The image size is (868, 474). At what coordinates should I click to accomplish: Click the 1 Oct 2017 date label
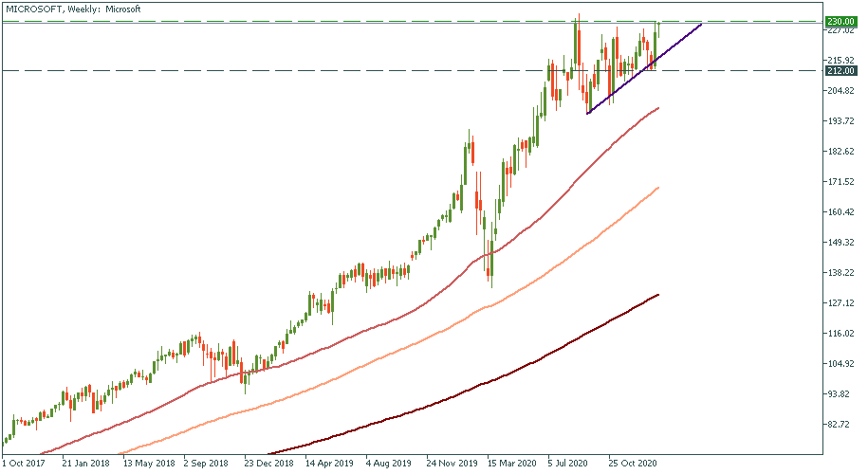click(24, 465)
